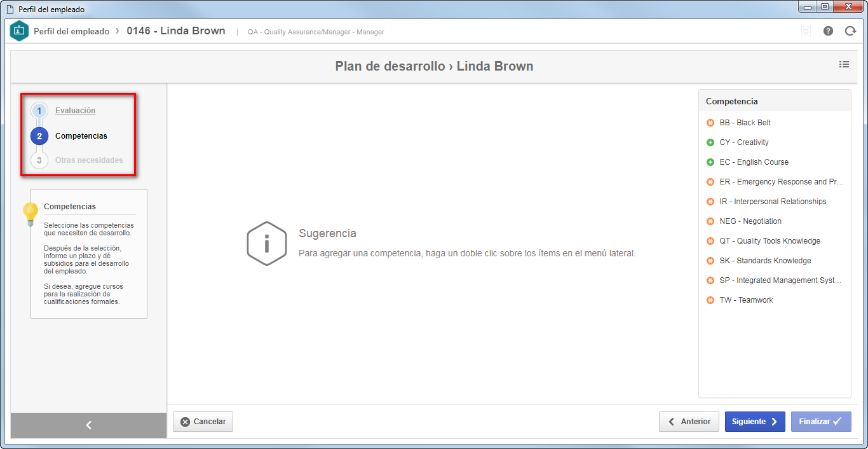The width and height of the screenshot is (868, 449).
Task: Click the lightbulb tip icon
Action: tap(31, 214)
